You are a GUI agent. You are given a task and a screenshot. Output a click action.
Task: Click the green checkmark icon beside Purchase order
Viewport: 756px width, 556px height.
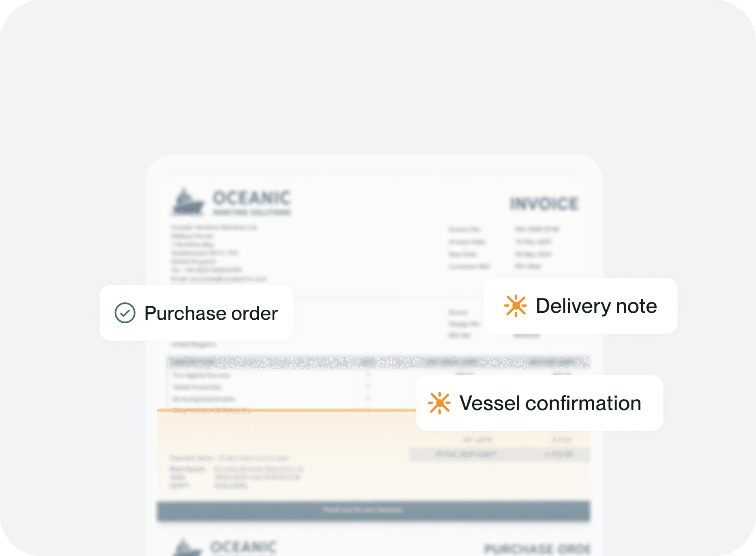[x=125, y=313]
